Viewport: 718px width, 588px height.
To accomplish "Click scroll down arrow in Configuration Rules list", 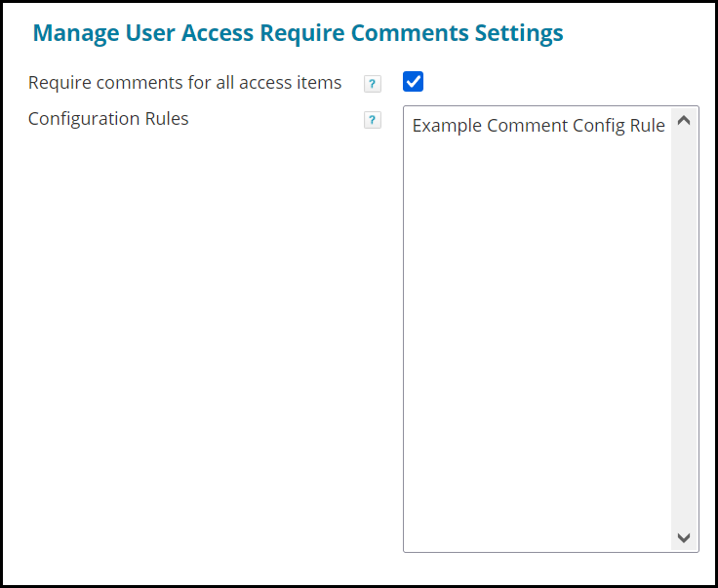I will click(683, 537).
